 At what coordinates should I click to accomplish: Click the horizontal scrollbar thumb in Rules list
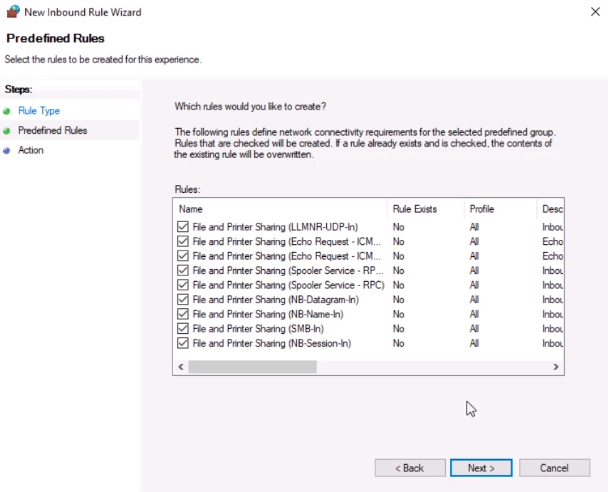(252, 367)
